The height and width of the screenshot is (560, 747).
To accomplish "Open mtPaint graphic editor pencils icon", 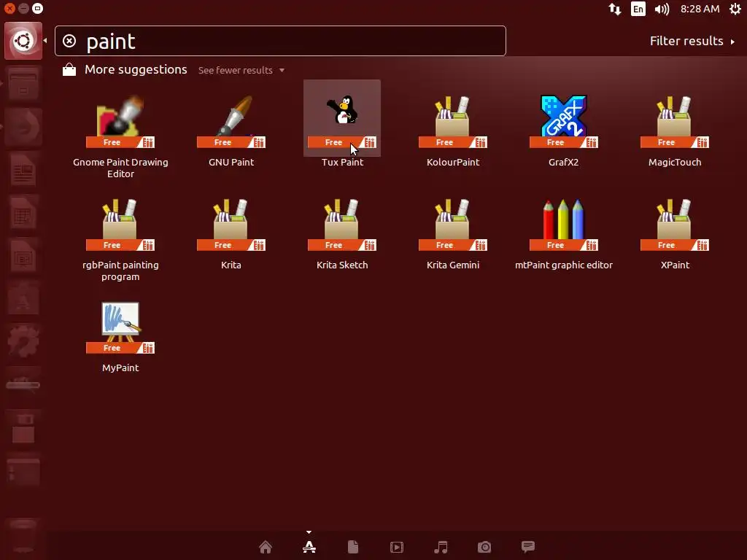I will click(x=564, y=224).
